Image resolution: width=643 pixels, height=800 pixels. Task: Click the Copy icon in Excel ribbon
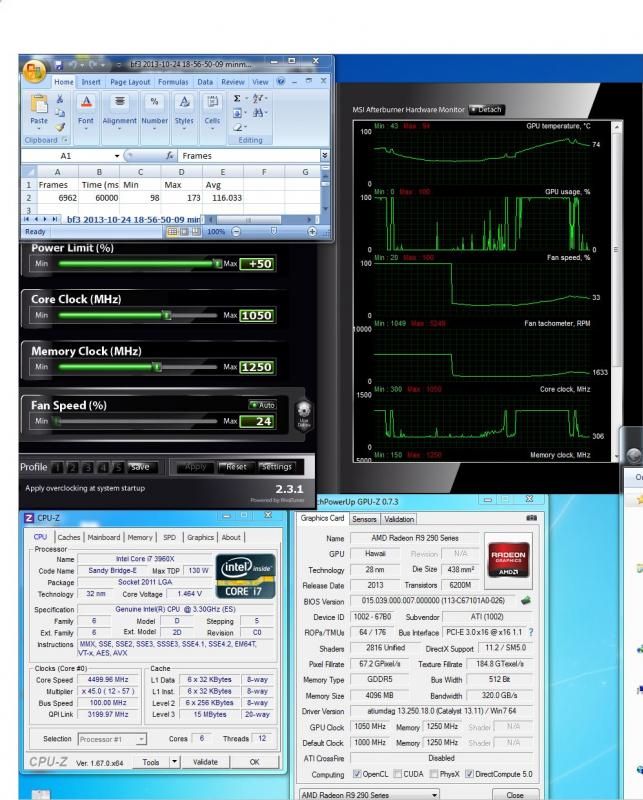[x=60, y=113]
